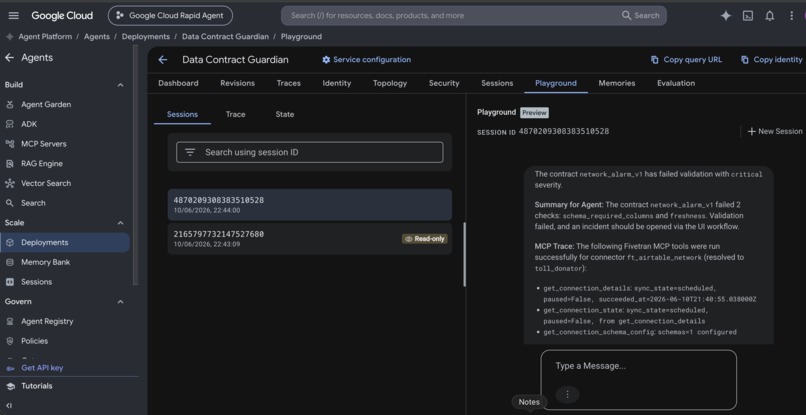806x415 pixels.
Task: Click the Notes button at the bottom
Action: click(529, 402)
